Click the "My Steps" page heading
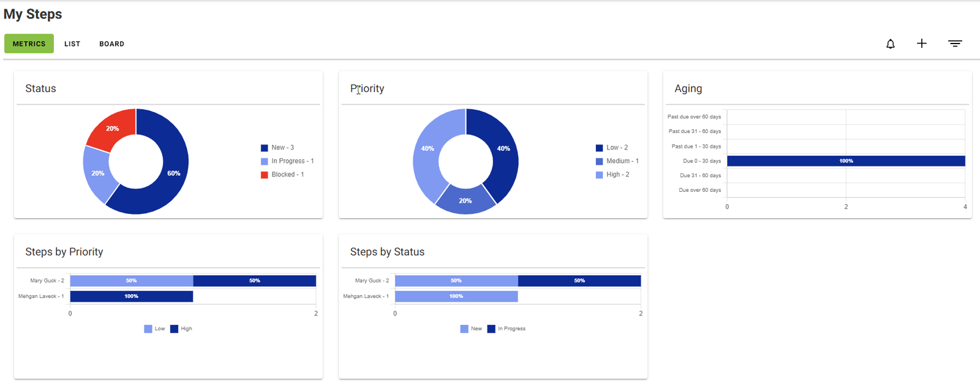The height and width of the screenshot is (383, 980). (x=33, y=14)
